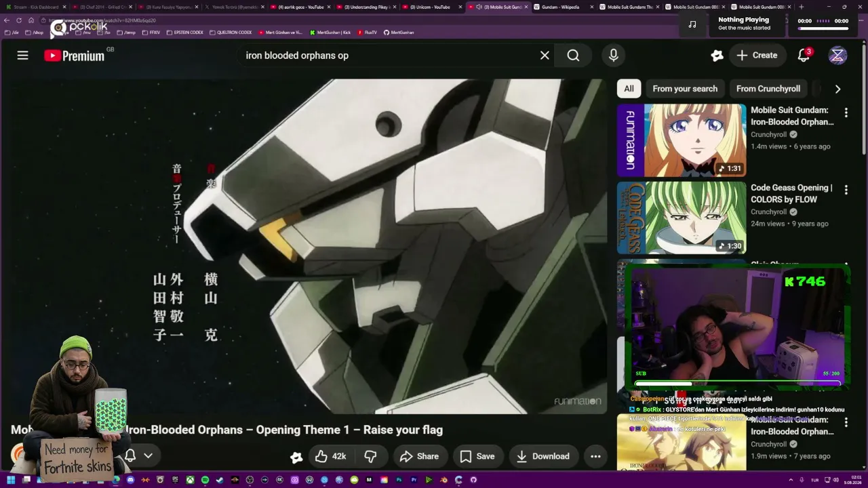Open 'Code Geass Opening | COLORS by FLOW' title
This screenshot has height=488, width=868.
(791, 193)
